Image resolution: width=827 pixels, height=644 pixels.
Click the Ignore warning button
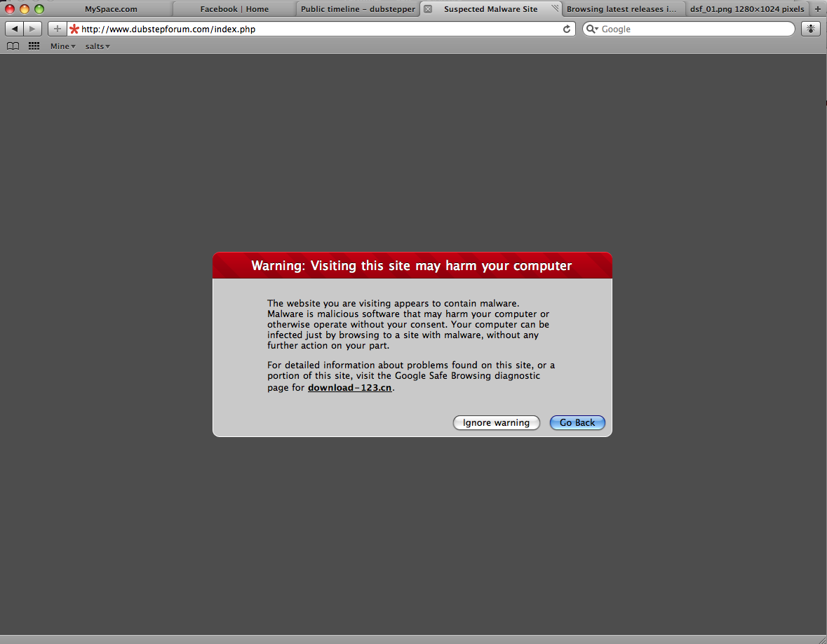click(x=497, y=422)
